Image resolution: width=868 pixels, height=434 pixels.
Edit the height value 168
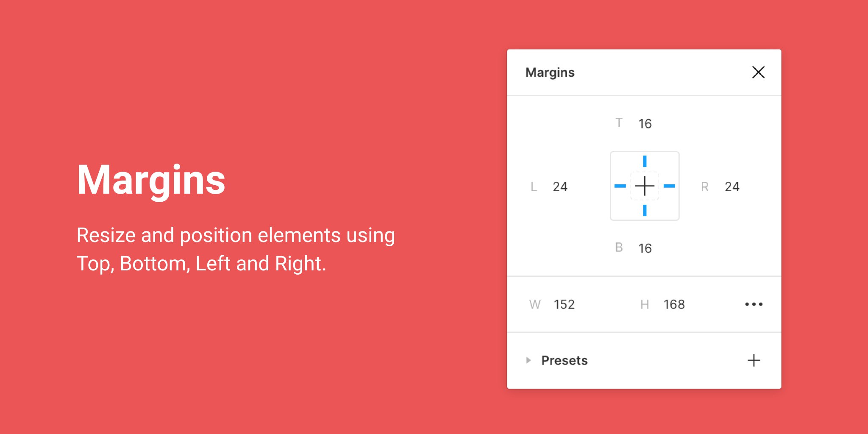[x=674, y=304]
